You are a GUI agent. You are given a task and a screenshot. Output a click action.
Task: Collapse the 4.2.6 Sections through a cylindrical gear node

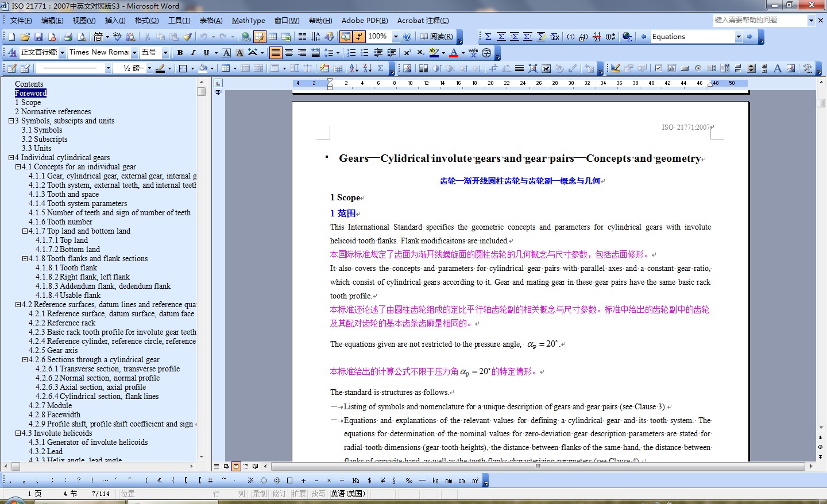coord(25,360)
